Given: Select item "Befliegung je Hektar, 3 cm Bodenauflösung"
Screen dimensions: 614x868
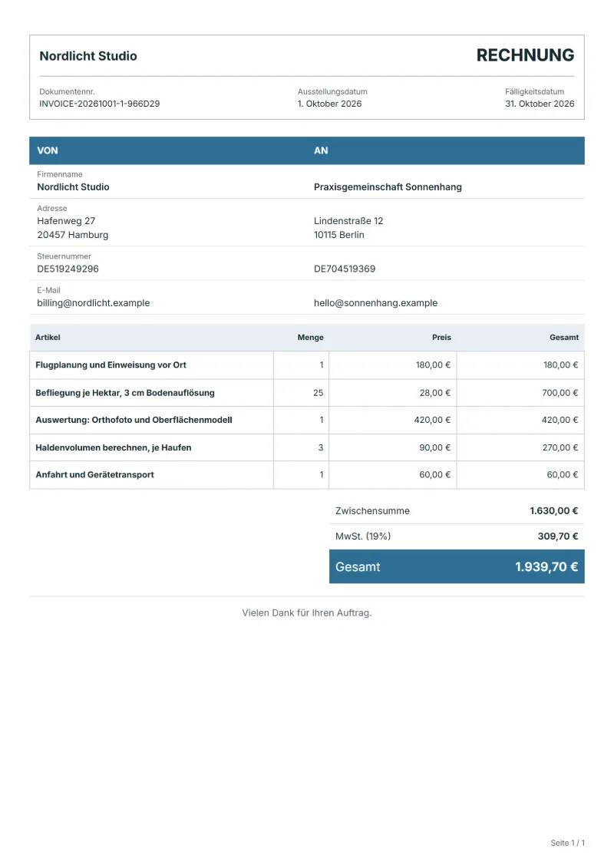Looking at the screenshot, I should 125,392.
